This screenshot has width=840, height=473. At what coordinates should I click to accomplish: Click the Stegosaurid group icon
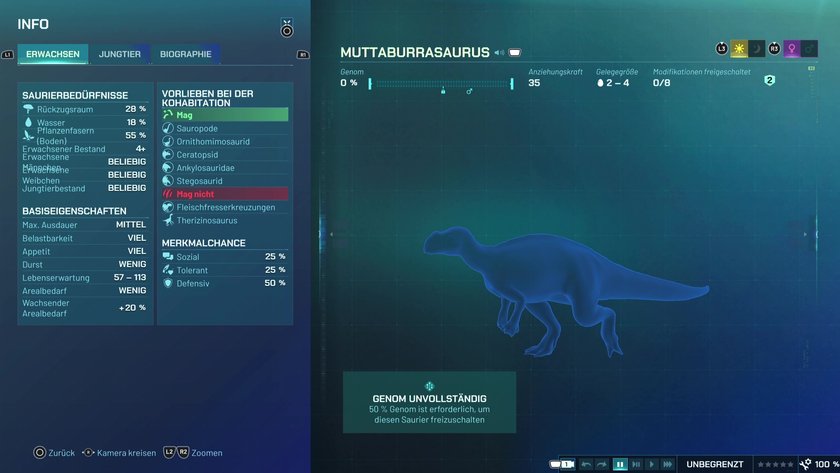168,181
